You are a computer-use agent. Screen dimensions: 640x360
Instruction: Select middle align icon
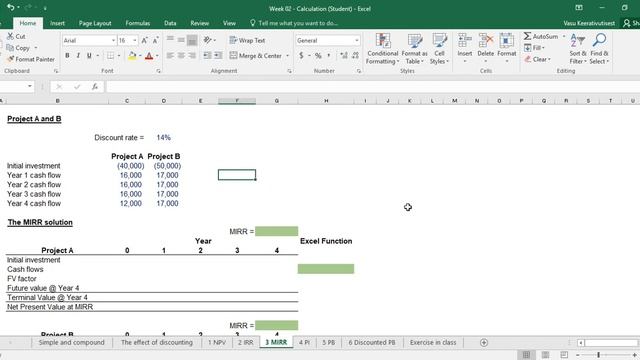coord(181,40)
